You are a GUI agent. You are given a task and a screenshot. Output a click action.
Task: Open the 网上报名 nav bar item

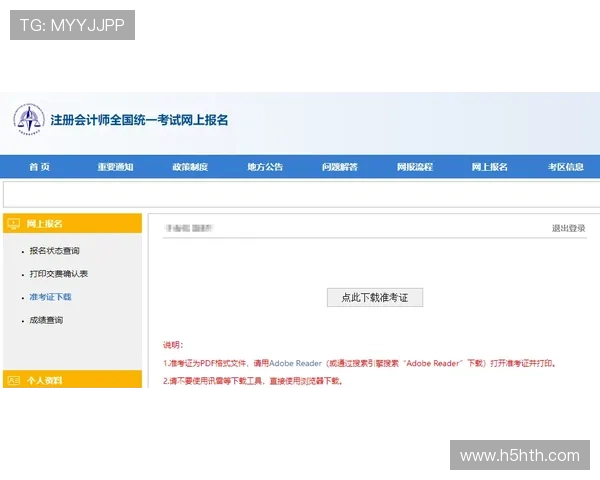489,167
